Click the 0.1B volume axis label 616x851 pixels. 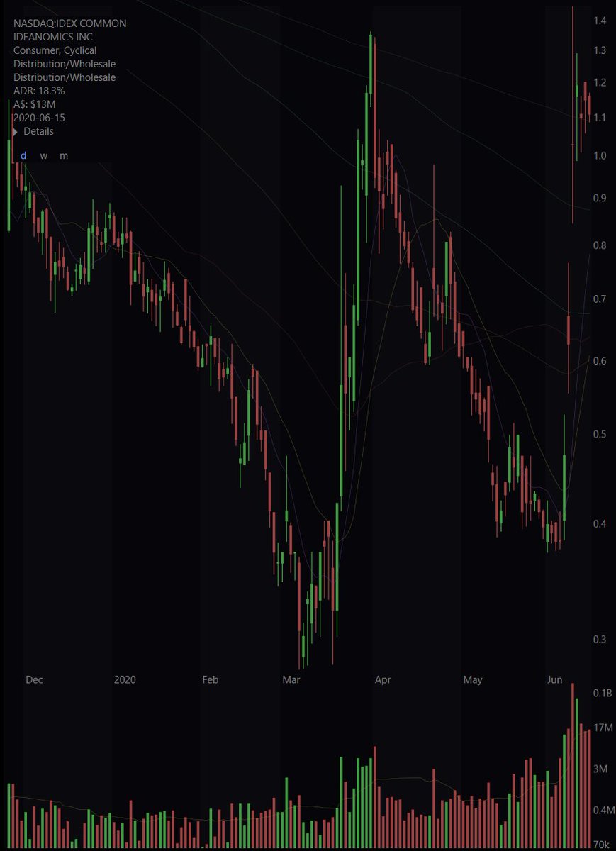(x=601, y=693)
